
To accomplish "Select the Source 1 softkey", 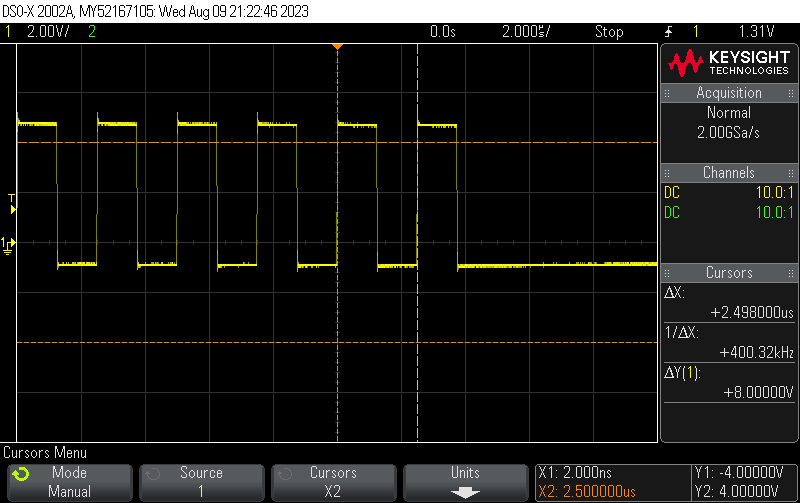I will [x=202, y=482].
